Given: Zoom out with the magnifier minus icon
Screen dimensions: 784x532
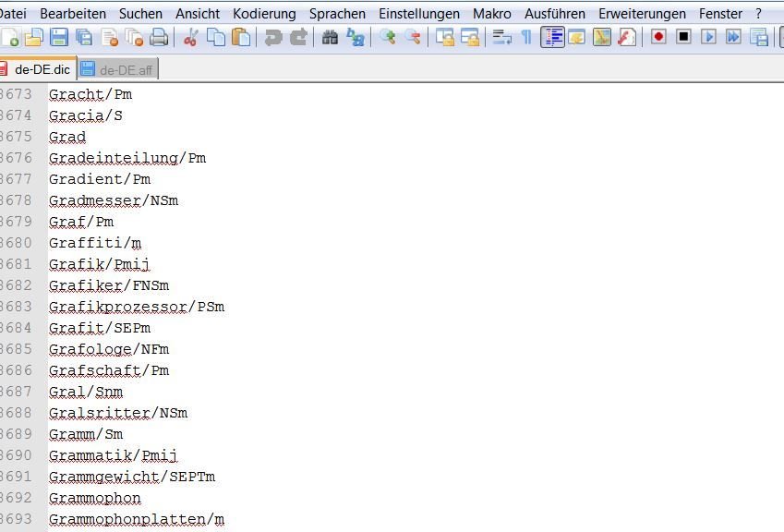Looking at the screenshot, I should pos(413,38).
